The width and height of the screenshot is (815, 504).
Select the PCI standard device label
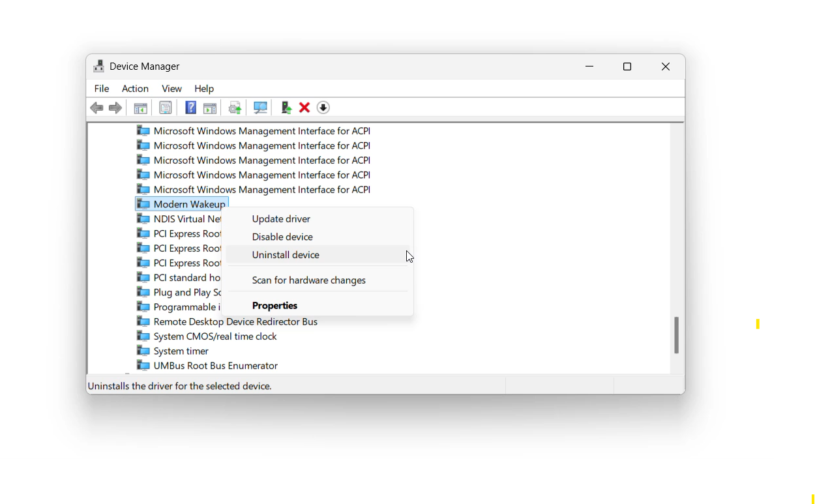coord(187,278)
